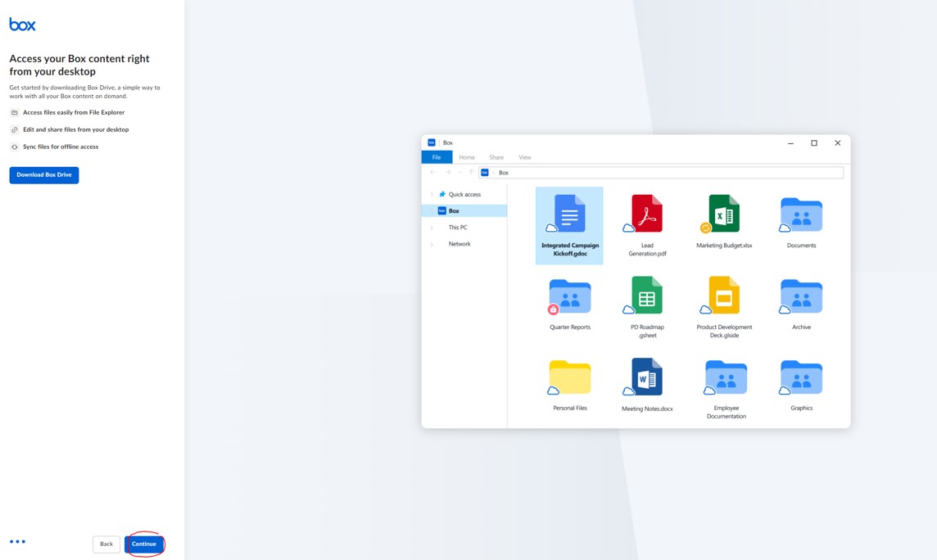Select Network in the navigation pane
937x560 pixels.
pyautogui.click(x=459, y=244)
